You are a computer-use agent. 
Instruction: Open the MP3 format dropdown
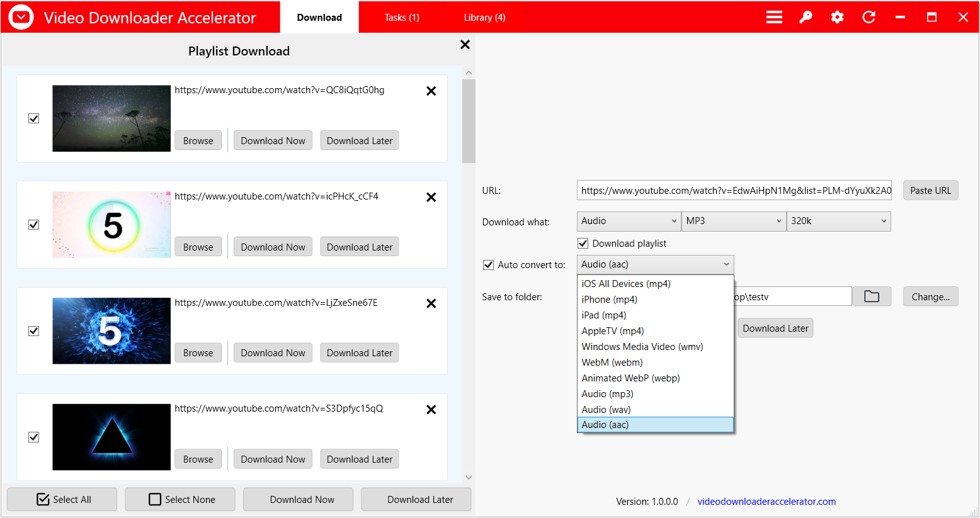733,221
